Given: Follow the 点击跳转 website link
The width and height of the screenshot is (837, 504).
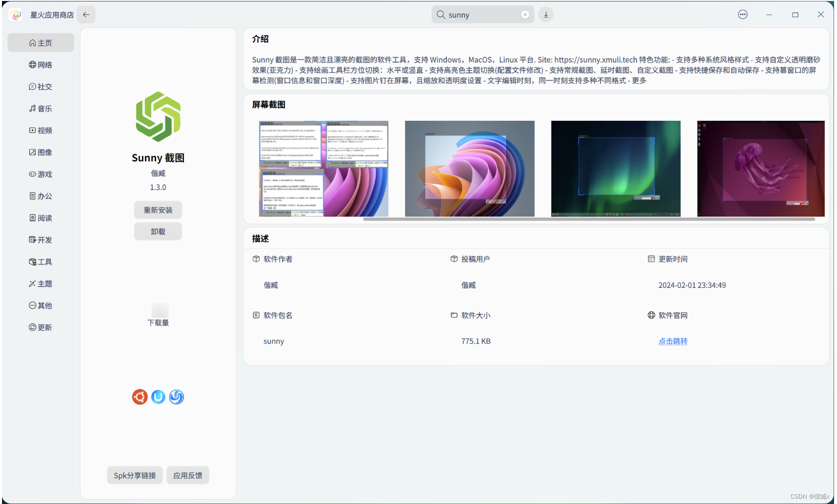Looking at the screenshot, I should (673, 341).
